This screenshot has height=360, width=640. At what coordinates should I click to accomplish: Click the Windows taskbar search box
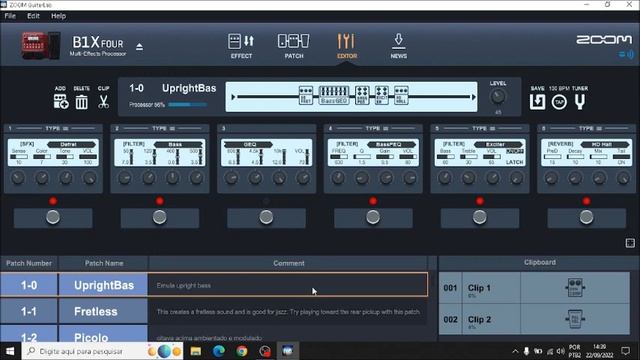click(102, 351)
